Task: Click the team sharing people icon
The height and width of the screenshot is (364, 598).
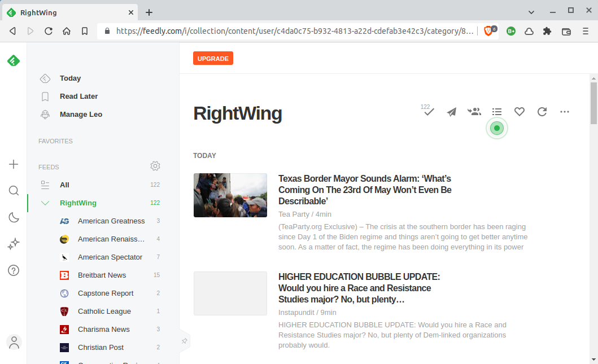Action: [x=474, y=112]
